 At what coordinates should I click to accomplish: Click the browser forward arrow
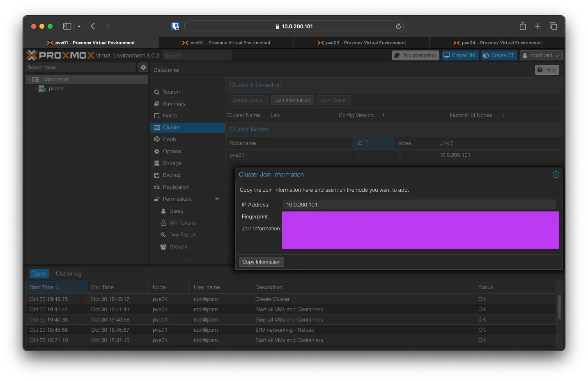(x=107, y=26)
